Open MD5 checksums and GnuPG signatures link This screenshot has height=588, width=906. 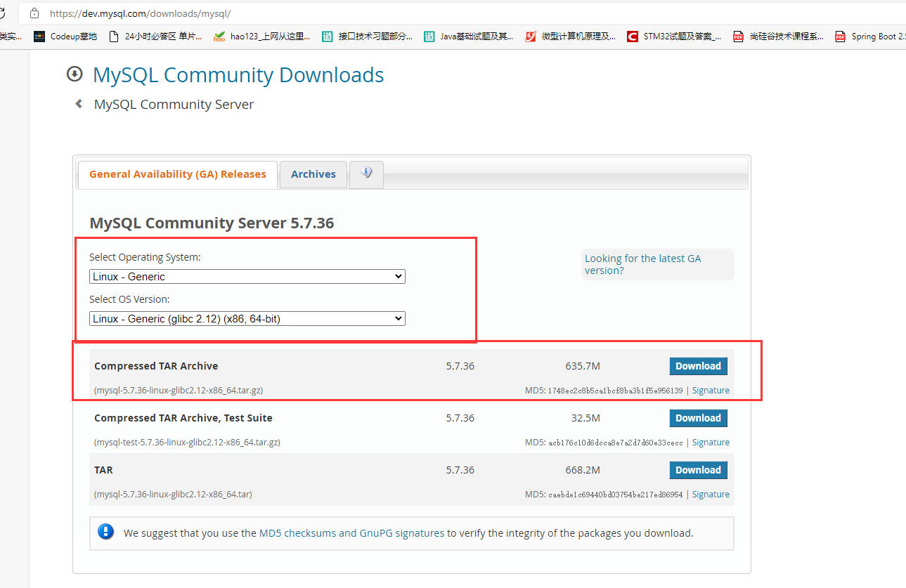[x=351, y=533]
